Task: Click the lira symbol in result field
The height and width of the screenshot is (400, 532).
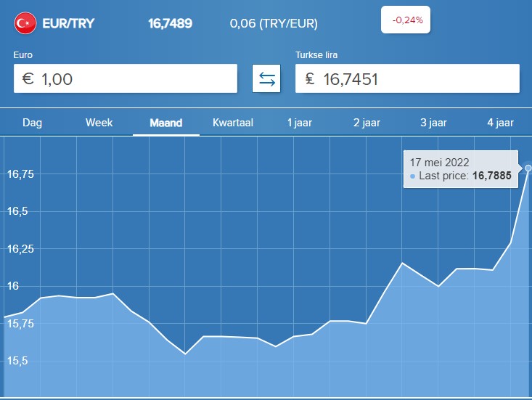Action: [x=310, y=78]
